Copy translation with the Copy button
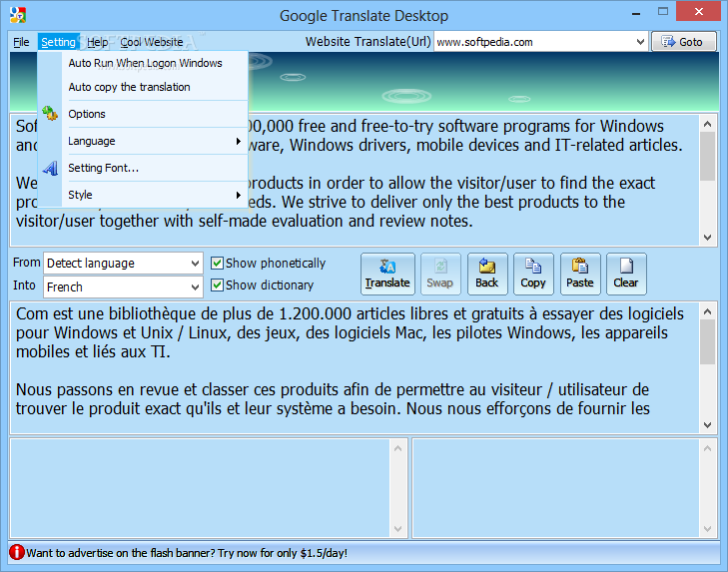Viewport: 728px width, 572px height. [533, 274]
